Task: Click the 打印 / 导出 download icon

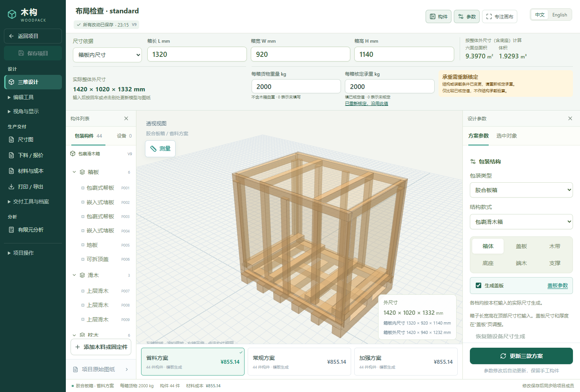Action: 11,187
